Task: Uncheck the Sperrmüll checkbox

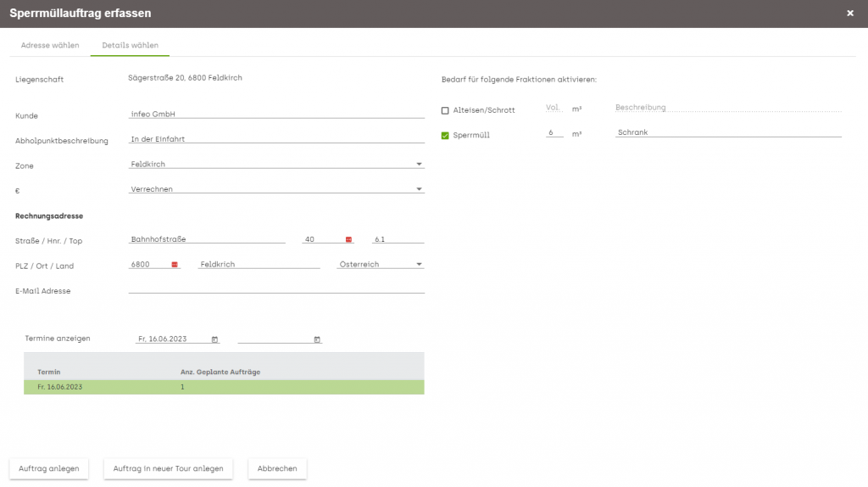Action: pos(445,135)
